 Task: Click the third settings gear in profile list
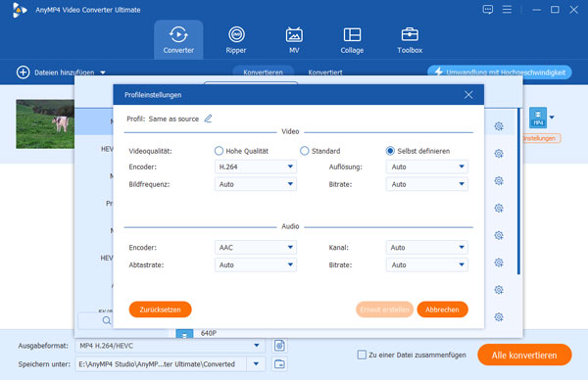click(499, 180)
